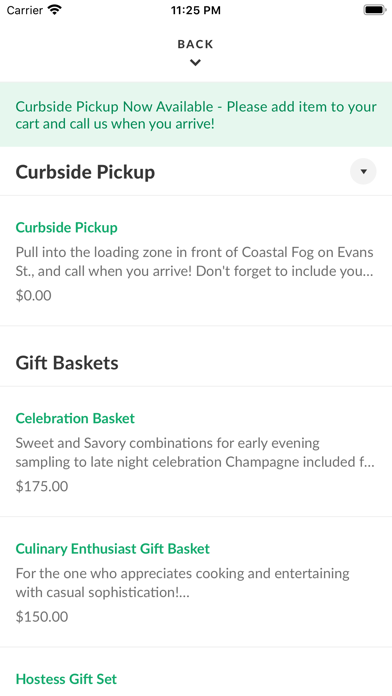Tap the loading zone description text

click(x=195, y=261)
